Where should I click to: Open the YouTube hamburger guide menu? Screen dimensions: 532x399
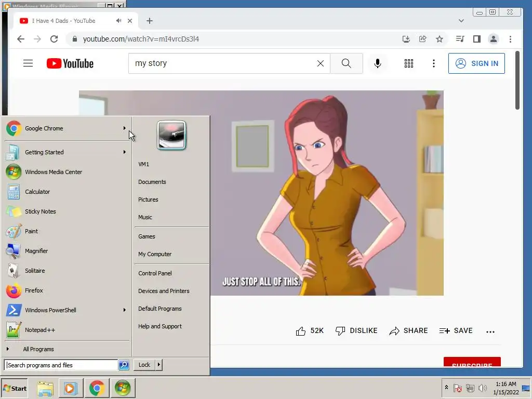(x=28, y=63)
